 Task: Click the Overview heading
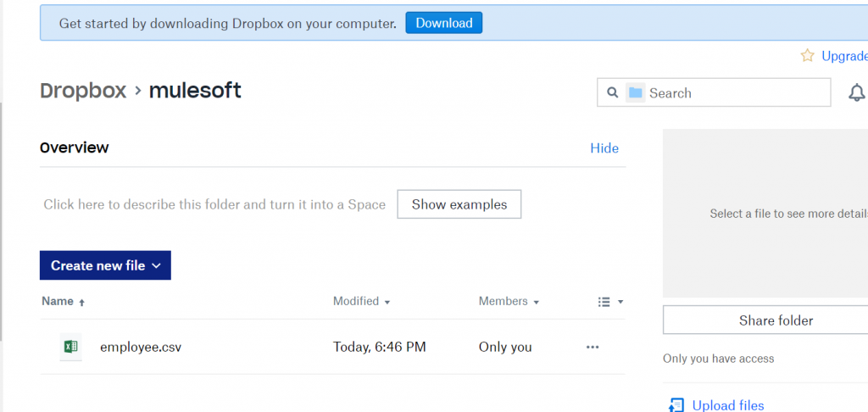point(75,148)
